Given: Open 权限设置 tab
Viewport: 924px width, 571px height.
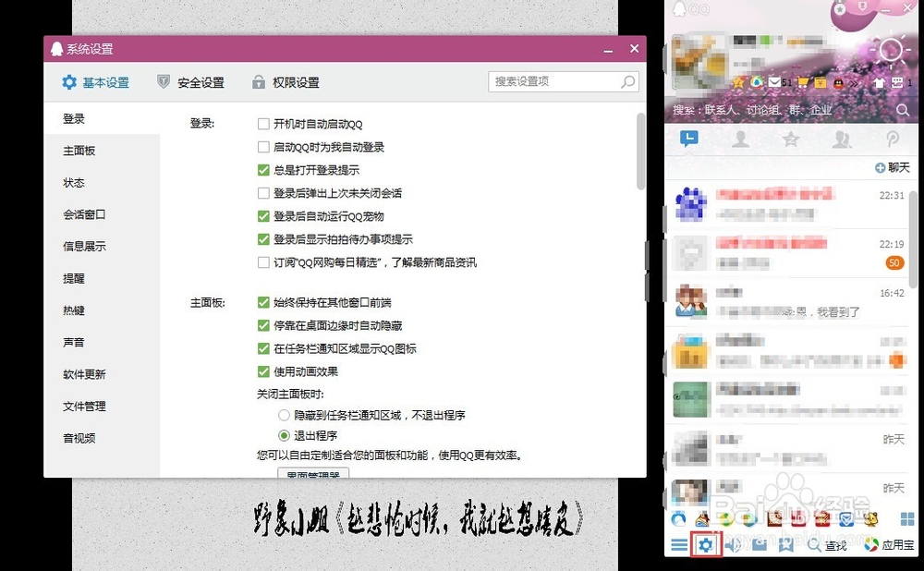Looking at the screenshot, I should tap(286, 82).
